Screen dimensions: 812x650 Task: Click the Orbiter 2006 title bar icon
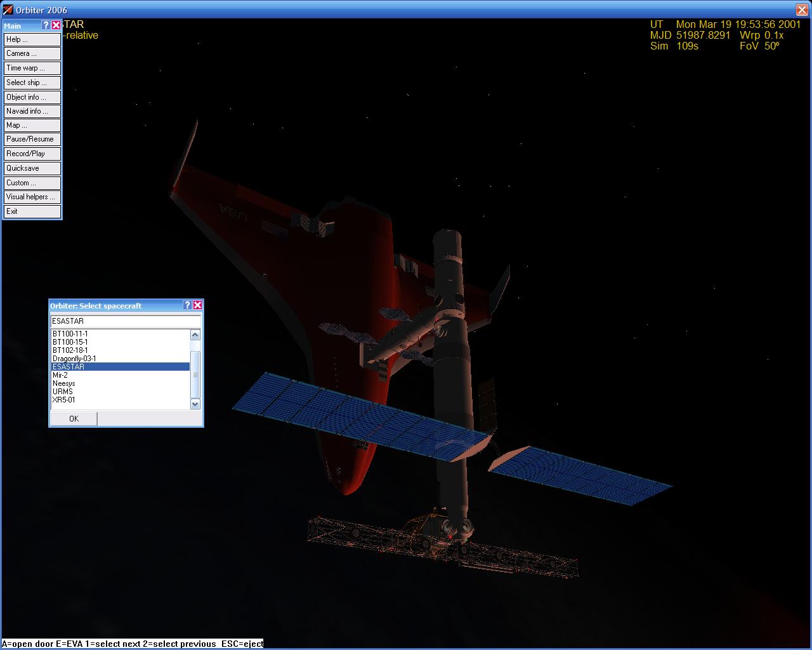pyautogui.click(x=8, y=10)
